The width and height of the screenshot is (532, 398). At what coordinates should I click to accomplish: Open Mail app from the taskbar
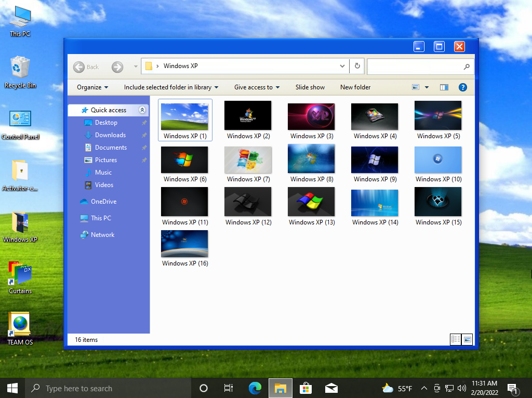(331, 388)
